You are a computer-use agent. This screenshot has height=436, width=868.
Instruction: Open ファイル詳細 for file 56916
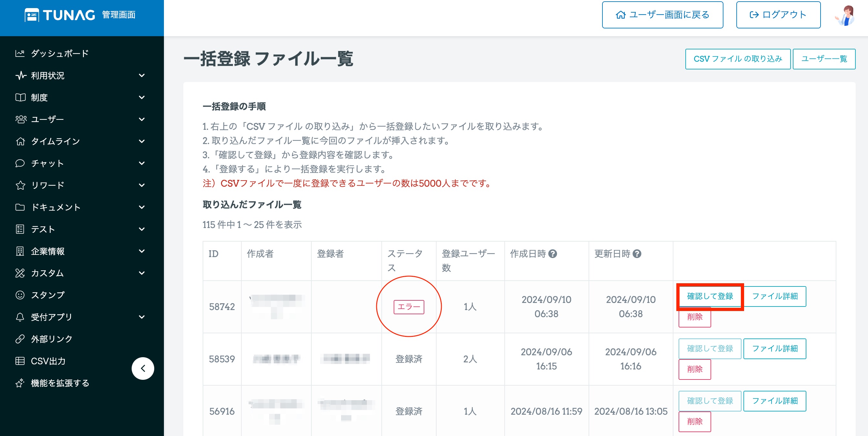(x=775, y=400)
